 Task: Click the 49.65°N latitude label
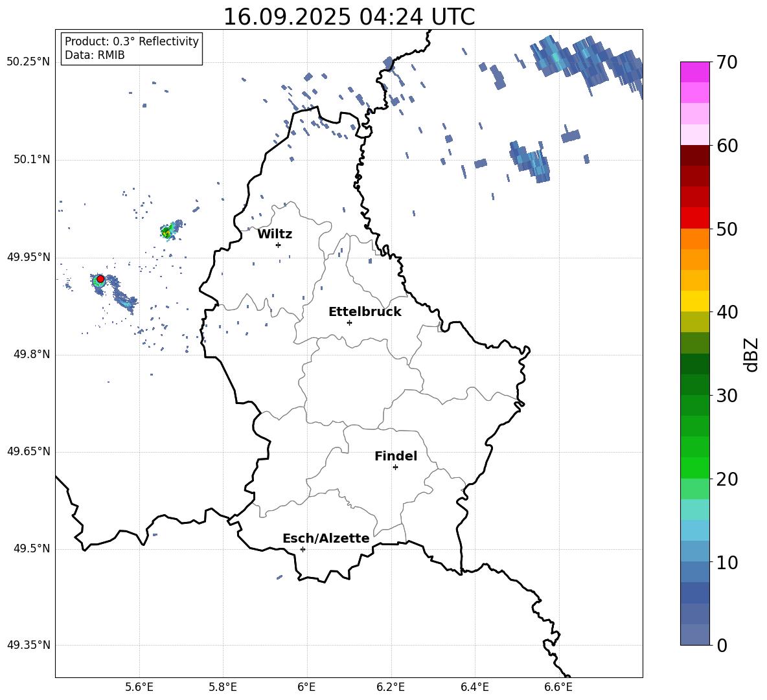click(x=29, y=451)
